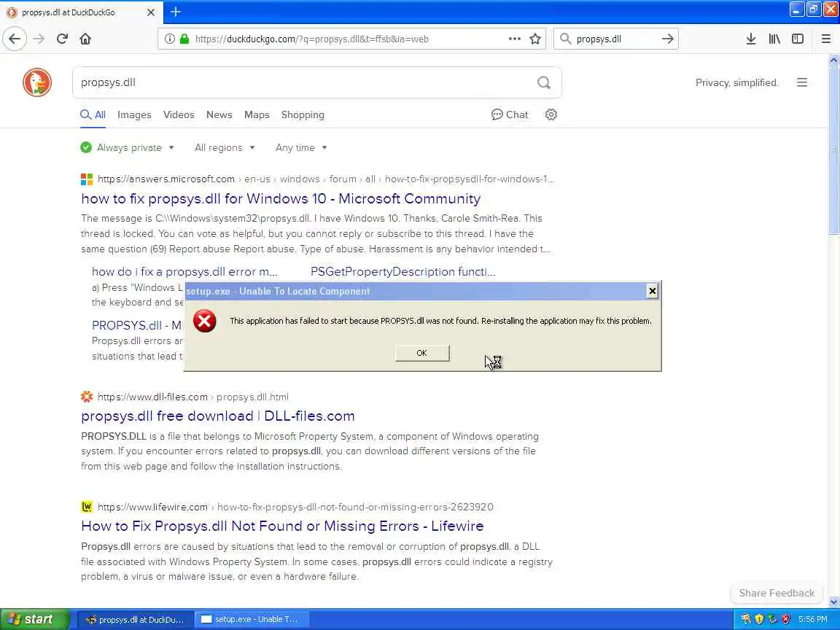Open the Windows Start button

(34, 619)
